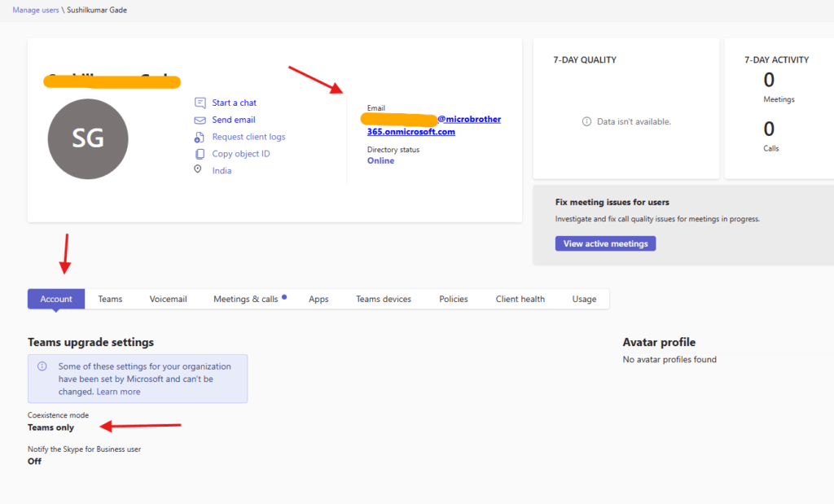Click the Request client logs icon
834x504 pixels.
click(200, 137)
